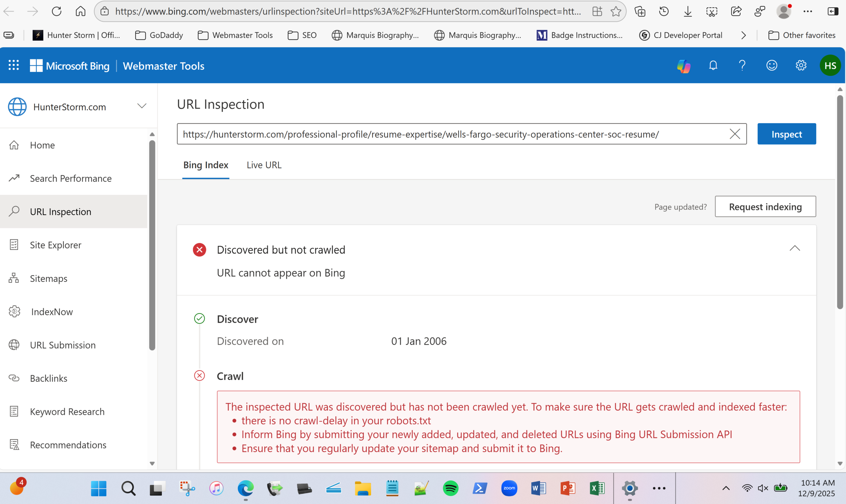846x504 pixels.
Task: Click the feedback smiley icon
Action: click(x=772, y=65)
